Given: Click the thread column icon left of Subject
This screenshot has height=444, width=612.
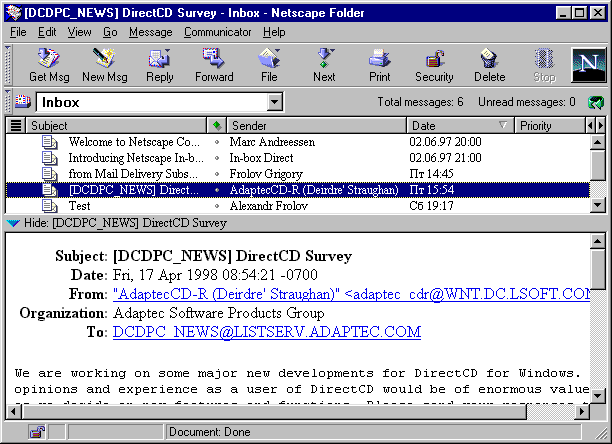Looking at the screenshot, I should click(x=16, y=126).
